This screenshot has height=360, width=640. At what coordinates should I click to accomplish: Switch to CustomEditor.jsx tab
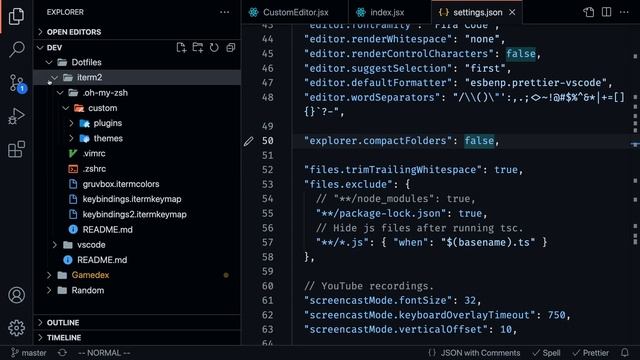click(295, 12)
